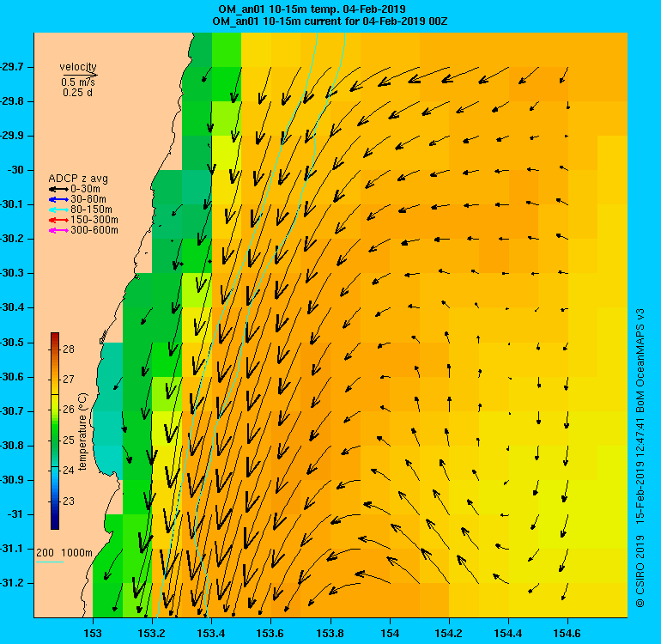Click the '0-30m' legend text
Screen dimensions: 661x644
tap(86, 189)
